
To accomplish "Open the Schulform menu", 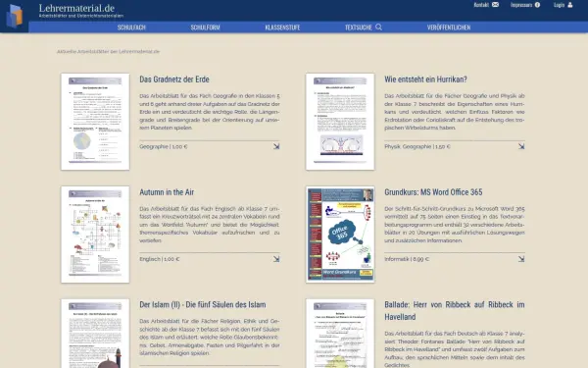I will pyautogui.click(x=205, y=27).
